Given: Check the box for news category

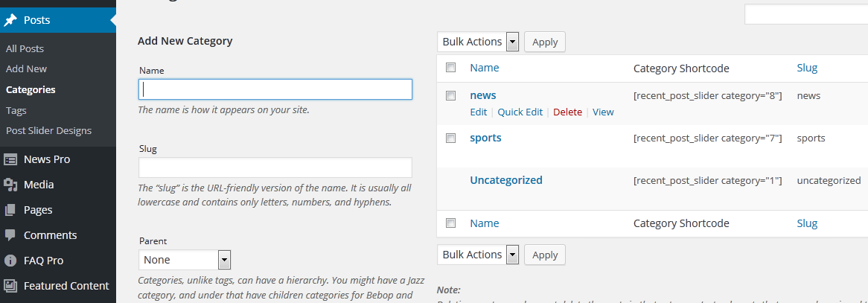Looking at the screenshot, I should click(450, 96).
